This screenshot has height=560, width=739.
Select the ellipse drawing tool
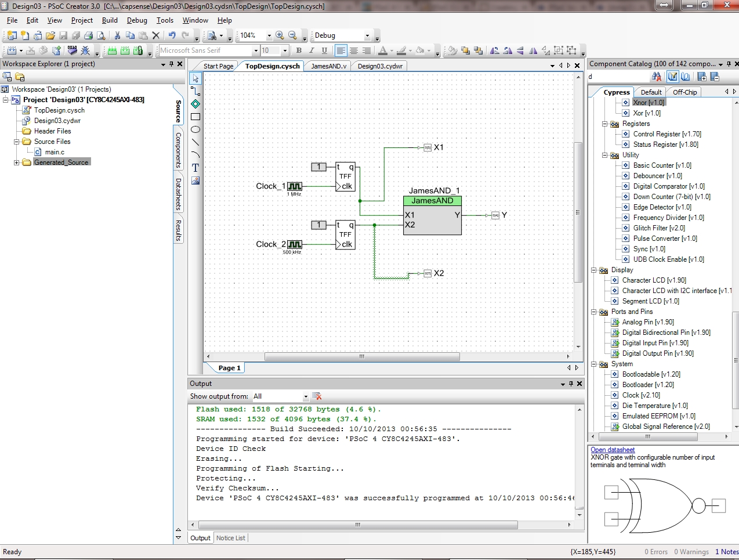195,129
